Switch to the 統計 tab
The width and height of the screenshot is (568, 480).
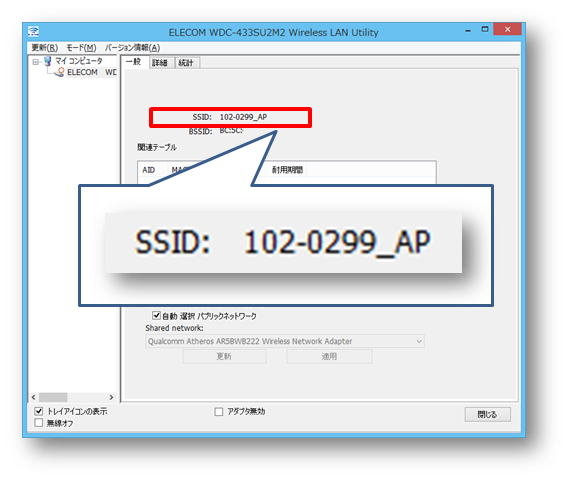click(186, 63)
